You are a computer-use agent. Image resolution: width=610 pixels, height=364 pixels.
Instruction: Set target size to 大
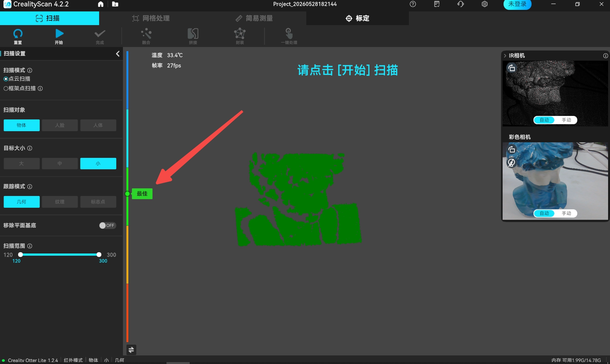tap(22, 164)
